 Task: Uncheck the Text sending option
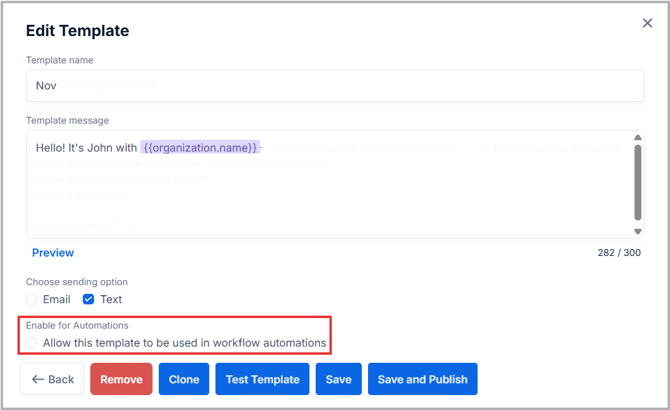click(88, 299)
